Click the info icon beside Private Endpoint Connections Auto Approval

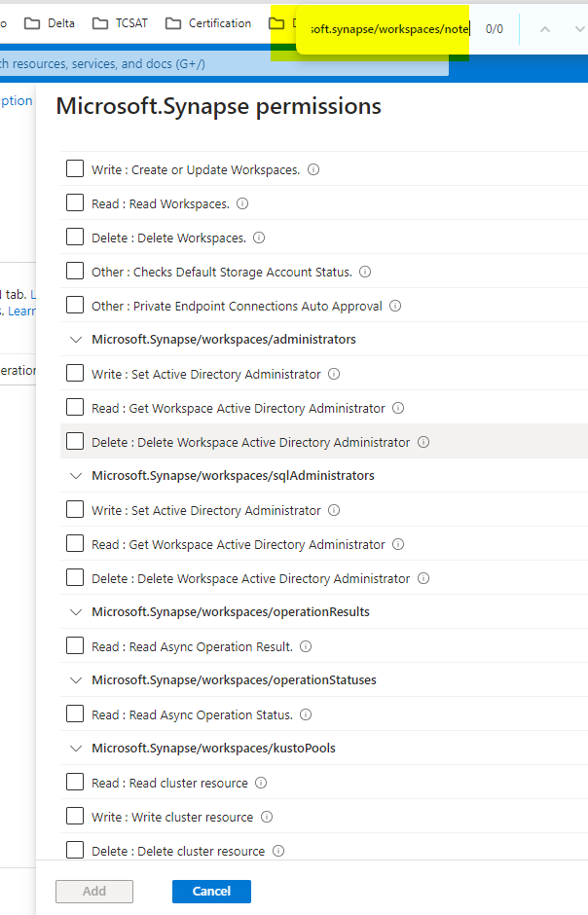click(394, 305)
